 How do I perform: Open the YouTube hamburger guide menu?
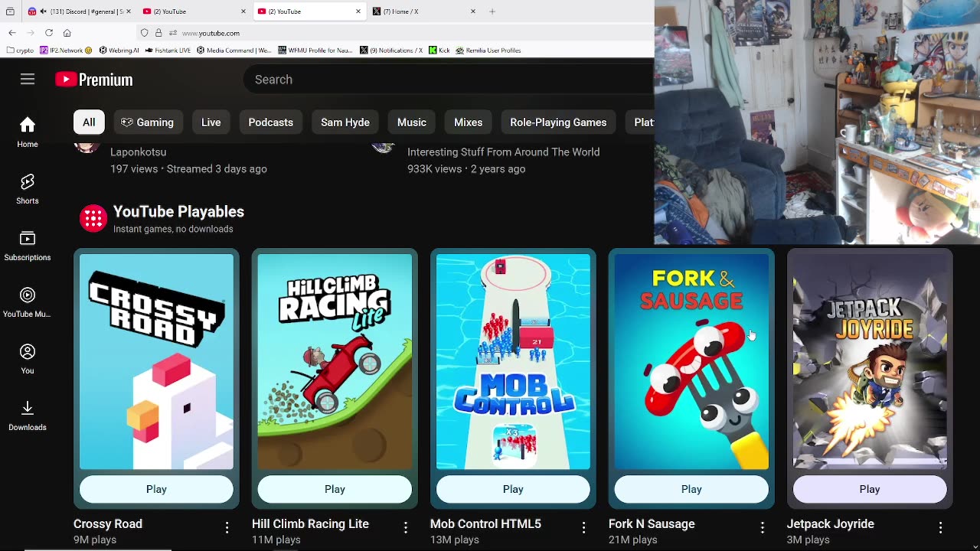pyautogui.click(x=28, y=80)
